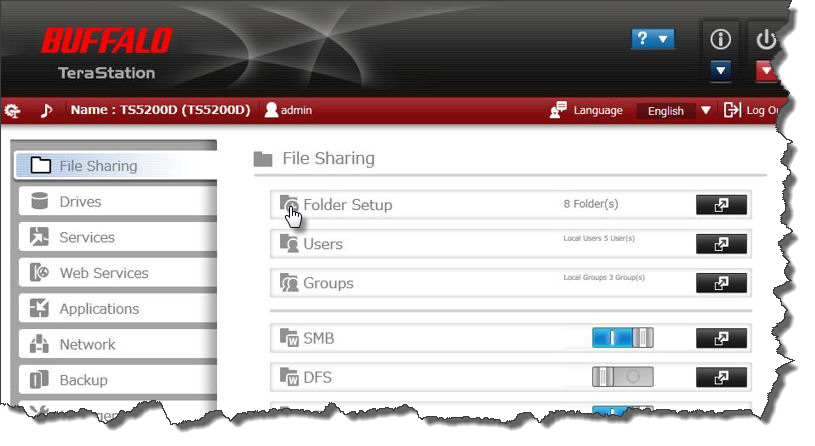Turn off the SMB switch

point(622,338)
